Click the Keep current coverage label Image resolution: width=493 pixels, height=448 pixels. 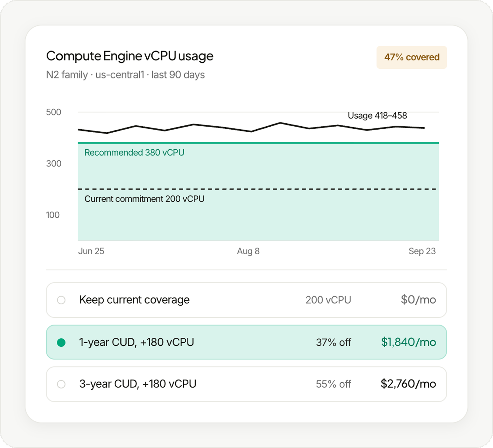(134, 300)
